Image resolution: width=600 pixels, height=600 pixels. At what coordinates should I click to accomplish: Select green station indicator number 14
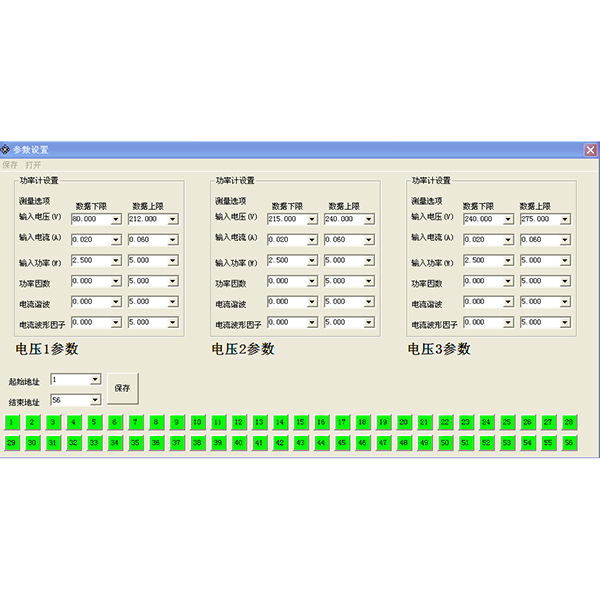(280, 423)
